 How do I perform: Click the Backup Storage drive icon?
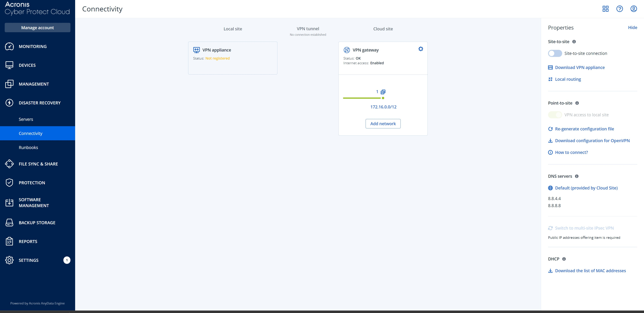(x=9, y=222)
